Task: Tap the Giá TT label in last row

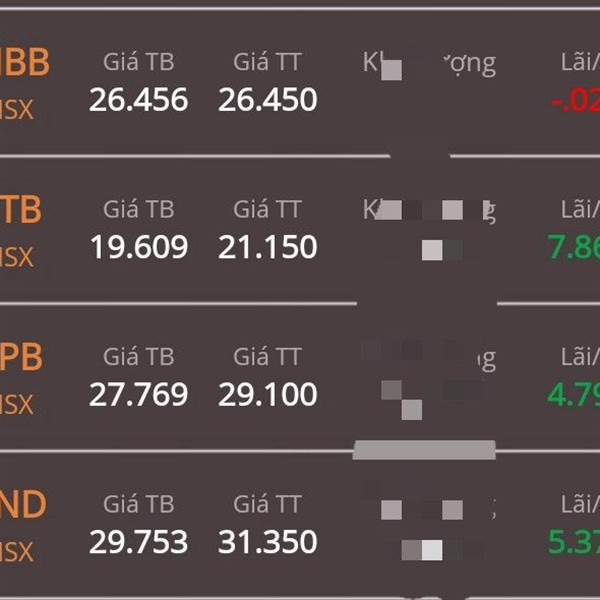Action: click(x=268, y=504)
